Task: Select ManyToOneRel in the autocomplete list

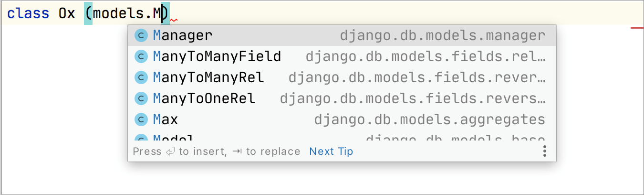Action: [x=204, y=98]
